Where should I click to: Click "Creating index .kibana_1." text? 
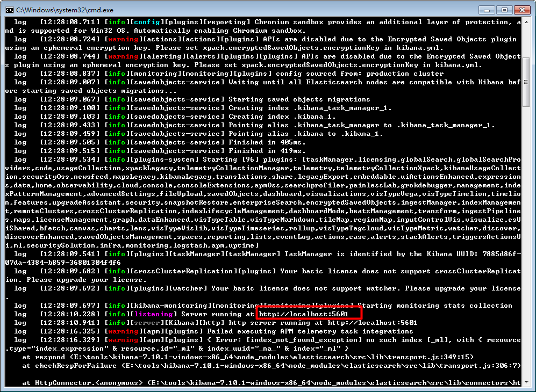click(282, 117)
